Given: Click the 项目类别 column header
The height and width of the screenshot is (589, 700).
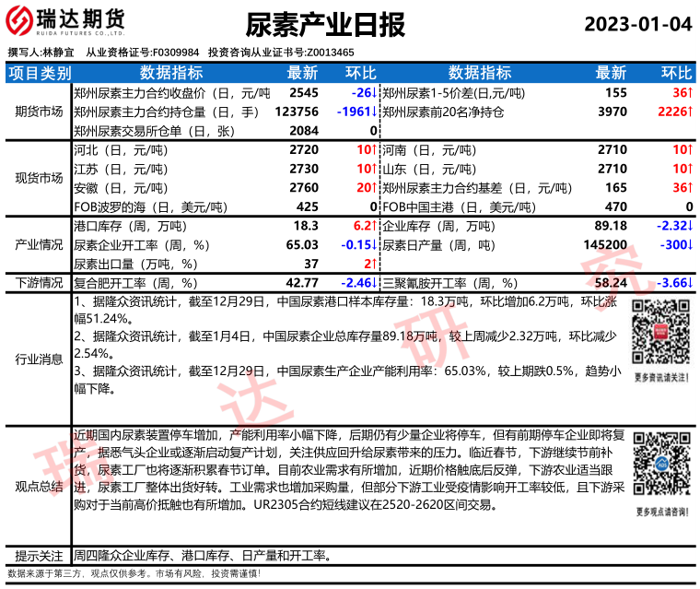Looking at the screenshot, I should pos(38,73).
